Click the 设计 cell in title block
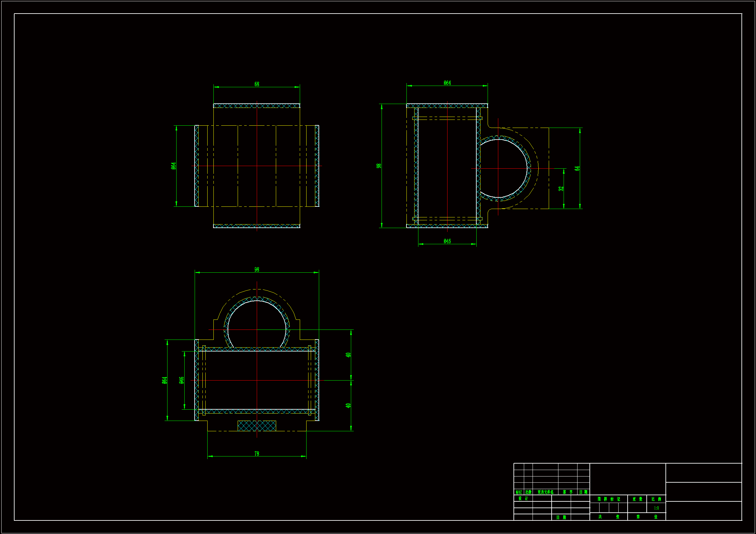 pyautogui.click(x=523, y=498)
